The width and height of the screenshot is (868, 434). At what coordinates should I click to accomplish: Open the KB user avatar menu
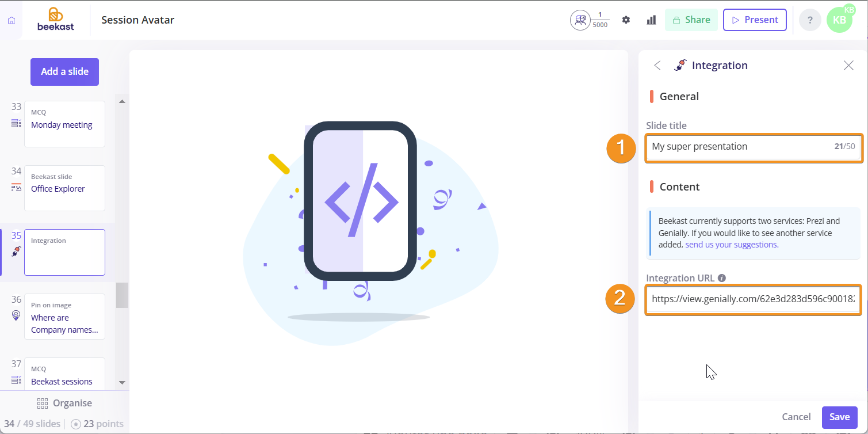(840, 19)
